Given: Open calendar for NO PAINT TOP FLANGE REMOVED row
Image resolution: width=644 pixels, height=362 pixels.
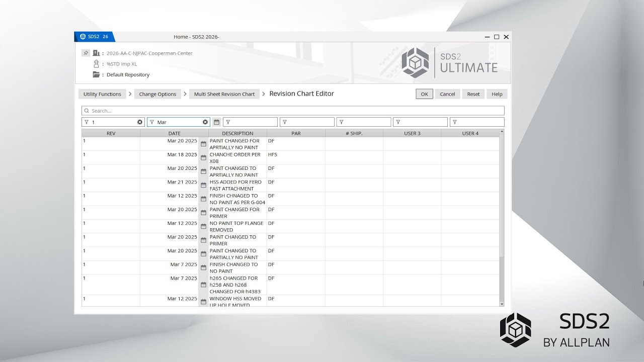Looking at the screenshot, I should click(x=203, y=226).
